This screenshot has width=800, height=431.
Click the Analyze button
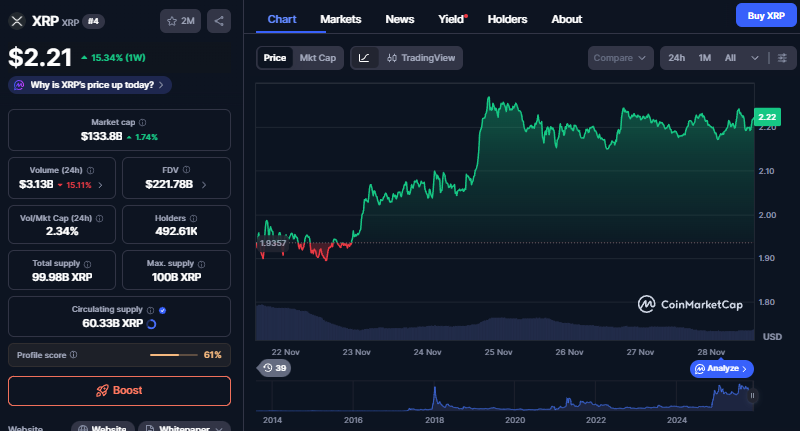(x=721, y=368)
